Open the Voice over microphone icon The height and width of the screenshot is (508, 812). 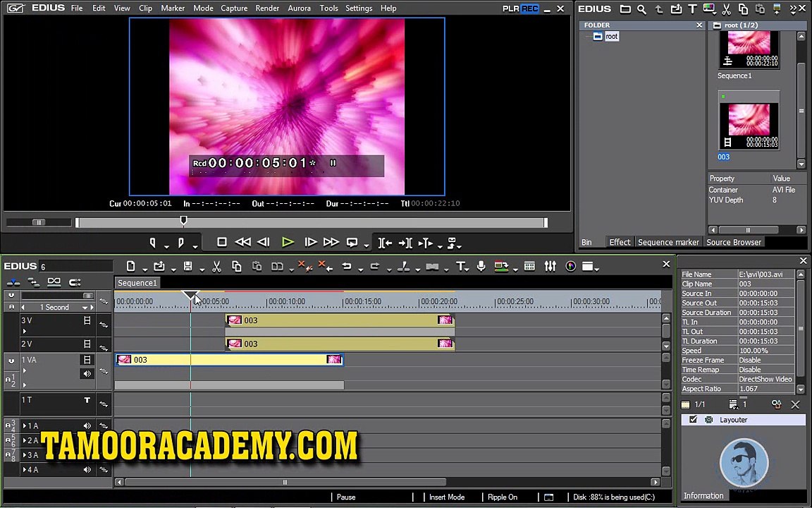coord(481,267)
